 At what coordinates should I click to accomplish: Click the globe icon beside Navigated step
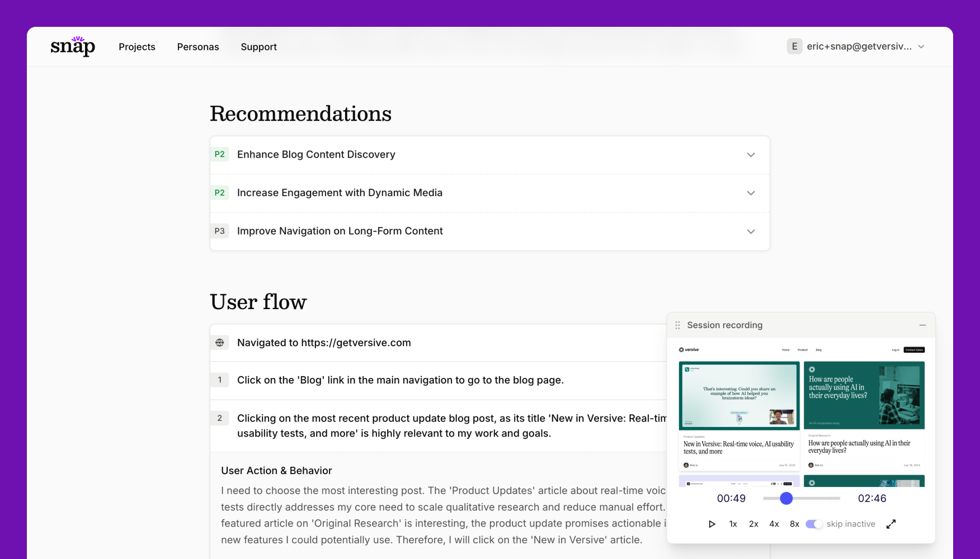point(220,343)
